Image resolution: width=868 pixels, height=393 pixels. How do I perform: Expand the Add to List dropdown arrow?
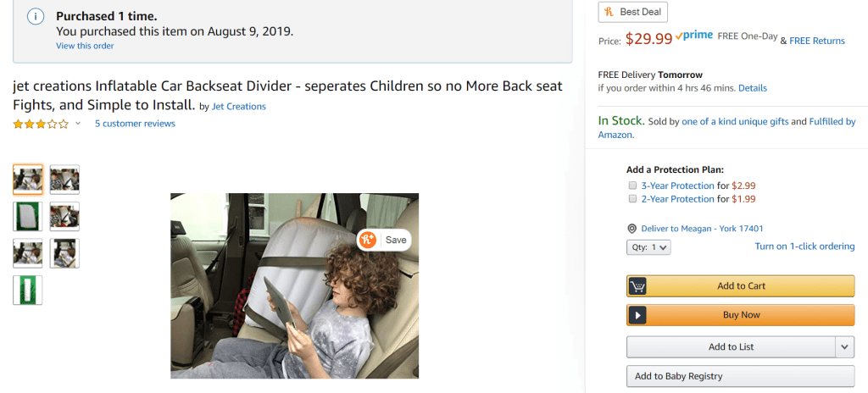pyautogui.click(x=844, y=346)
